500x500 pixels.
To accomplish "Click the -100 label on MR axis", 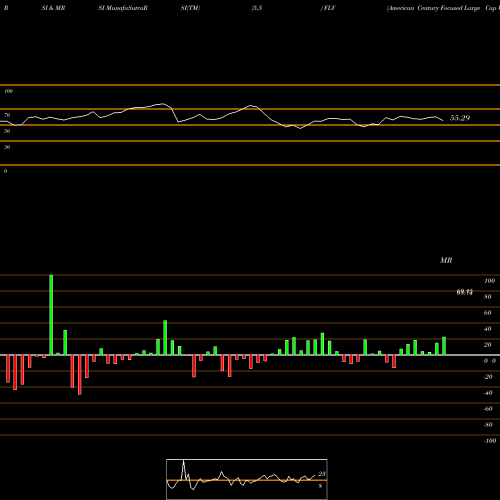I will click(490, 441).
